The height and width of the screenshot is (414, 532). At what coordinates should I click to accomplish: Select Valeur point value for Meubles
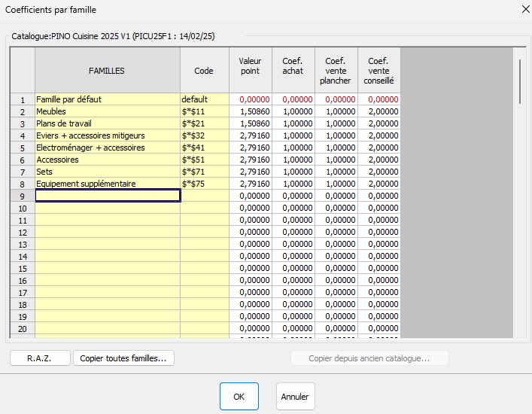point(251,111)
